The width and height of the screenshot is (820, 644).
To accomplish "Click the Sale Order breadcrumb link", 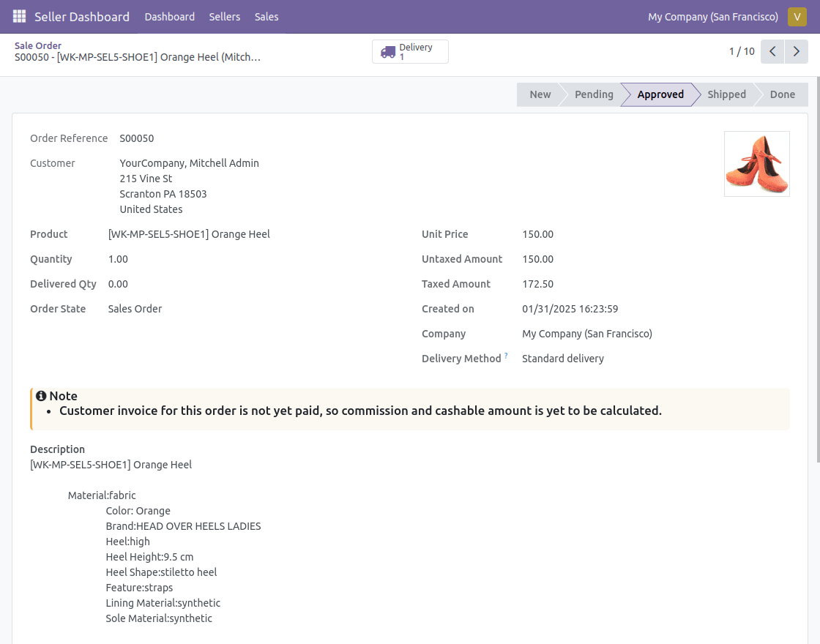I will click(38, 45).
